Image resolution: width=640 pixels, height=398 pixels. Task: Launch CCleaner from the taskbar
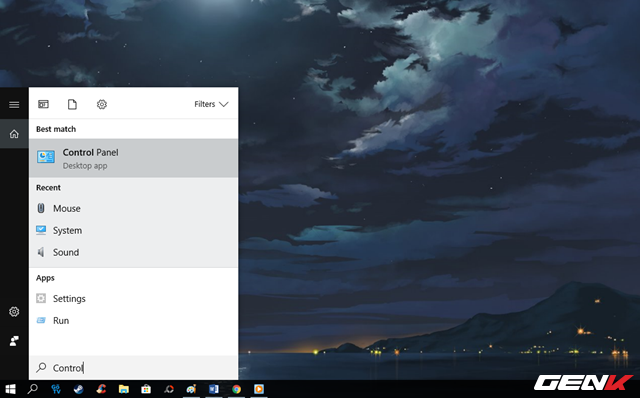pyautogui.click(x=101, y=389)
